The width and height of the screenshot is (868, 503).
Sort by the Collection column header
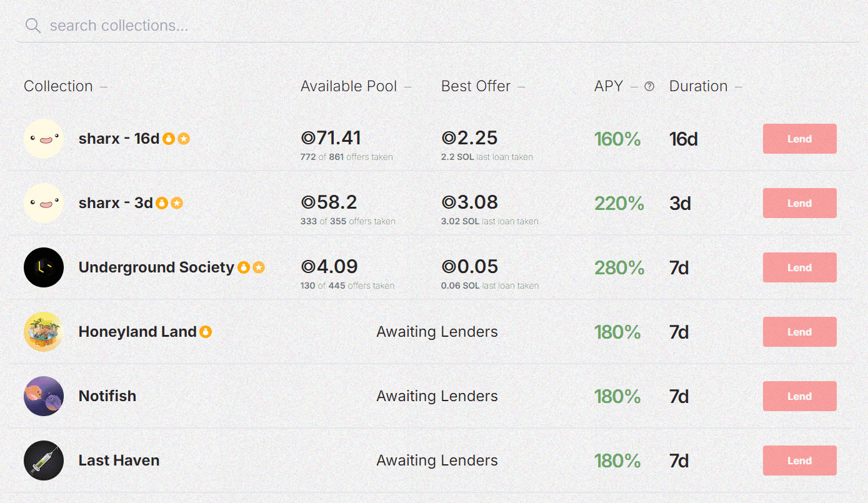(58, 86)
